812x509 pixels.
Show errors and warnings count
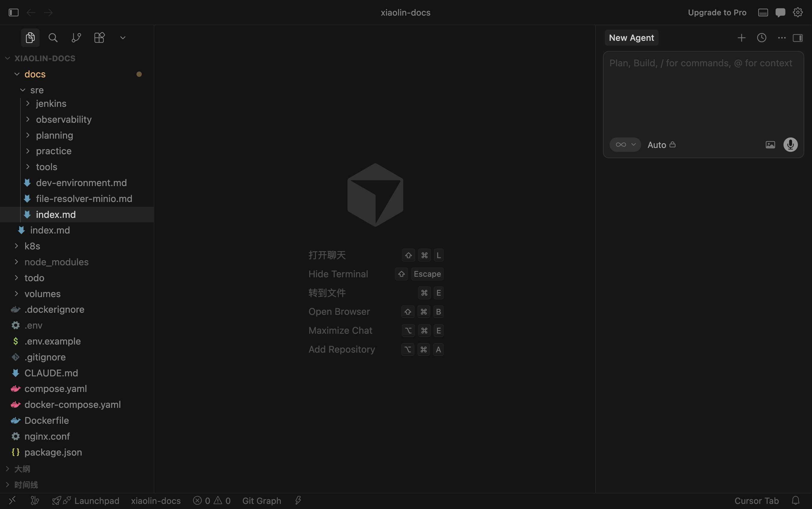pos(212,501)
